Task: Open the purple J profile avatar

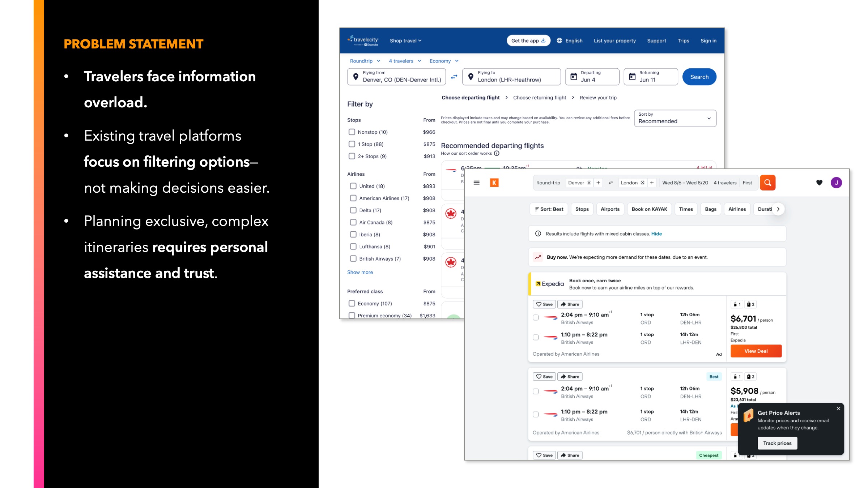Action: click(836, 183)
